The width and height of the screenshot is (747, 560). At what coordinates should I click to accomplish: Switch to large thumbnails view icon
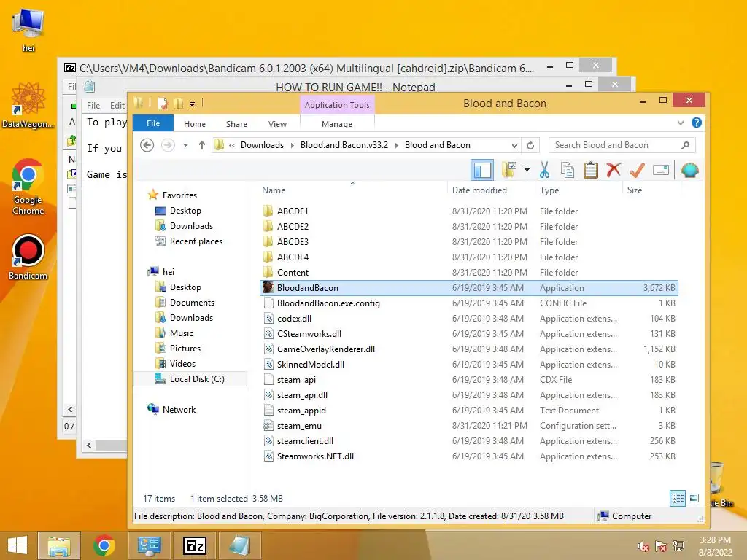[694, 499]
